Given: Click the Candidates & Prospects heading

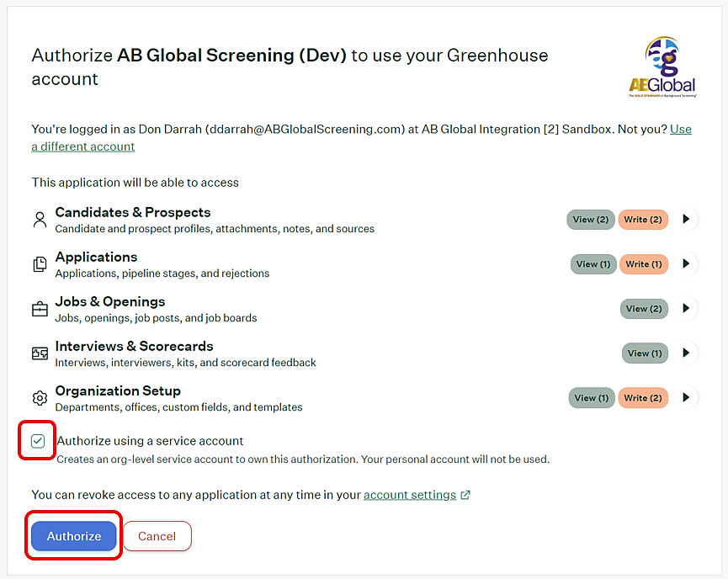Looking at the screenshot, I should pyautogui.click(x=133, y=212).
